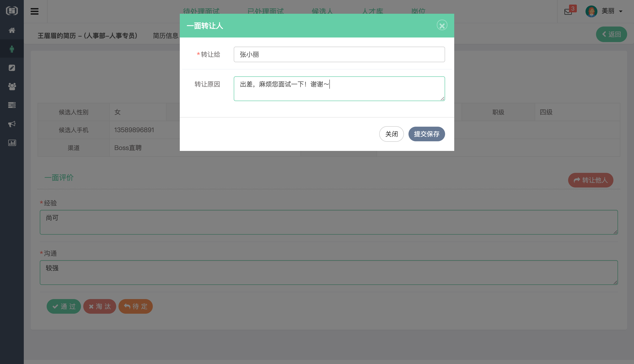Click the green 通过 button
Screen dimensions: 634x364
tap(64, 306)
